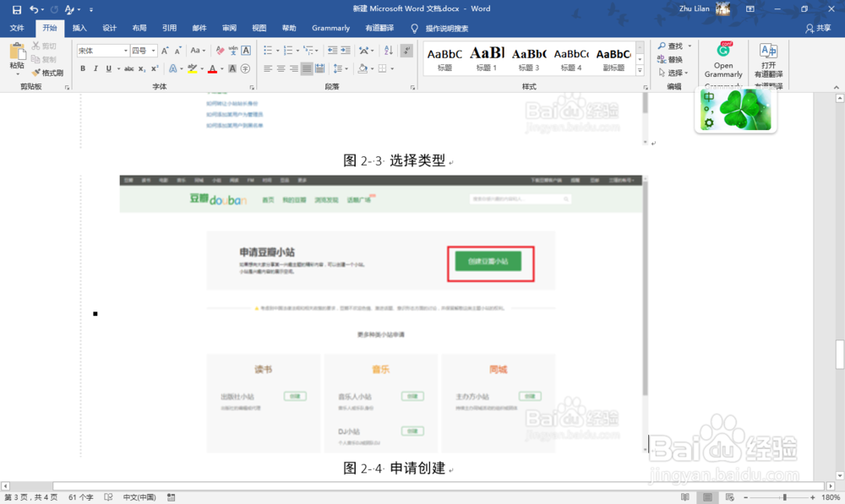Click the ribbon display options icon
845x504 pixels.
750,9
